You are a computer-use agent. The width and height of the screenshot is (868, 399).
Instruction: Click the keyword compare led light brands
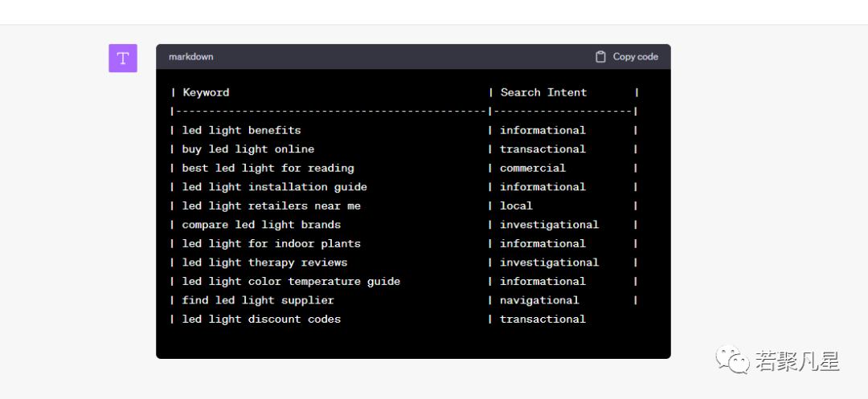pyautogui.click(x=261, y=225)
